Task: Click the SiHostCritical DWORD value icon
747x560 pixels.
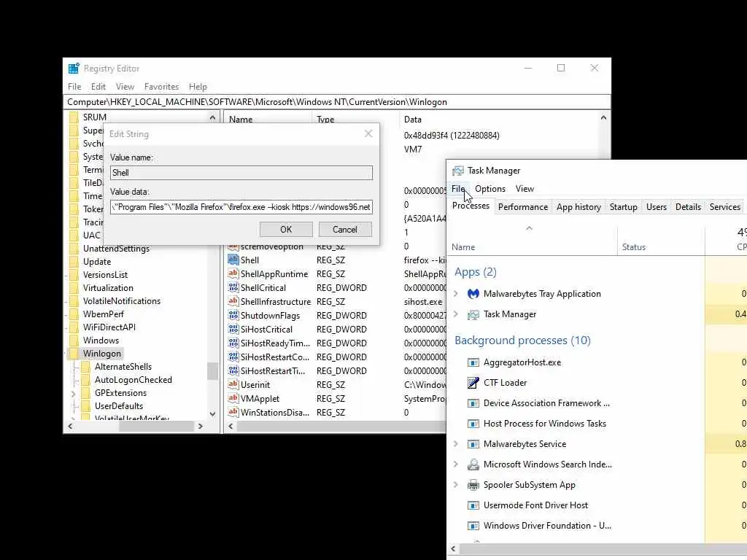Action: (x=233, y=329)
